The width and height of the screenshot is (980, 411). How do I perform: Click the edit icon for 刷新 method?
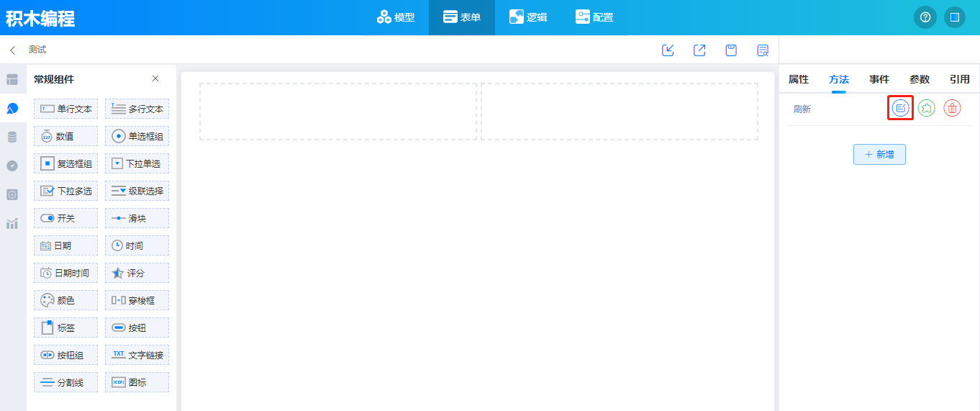900,108
